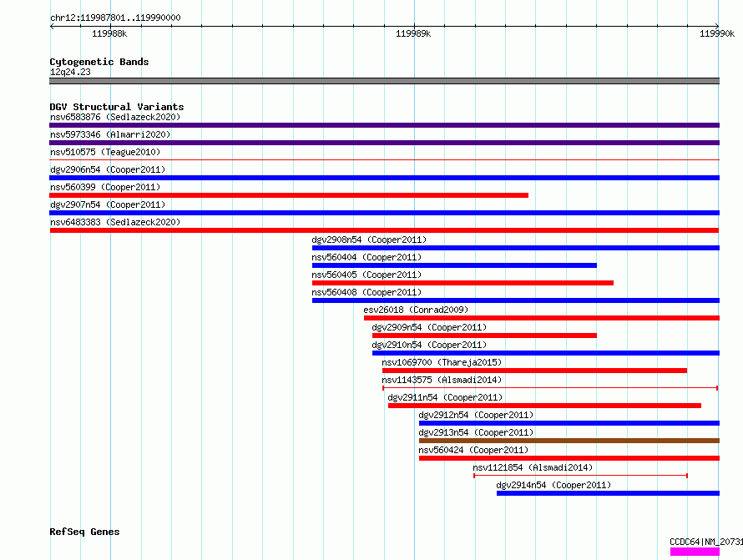
Task: Click the chr12:119987801..119990000 region label
Action: click(x=115, y=18)
